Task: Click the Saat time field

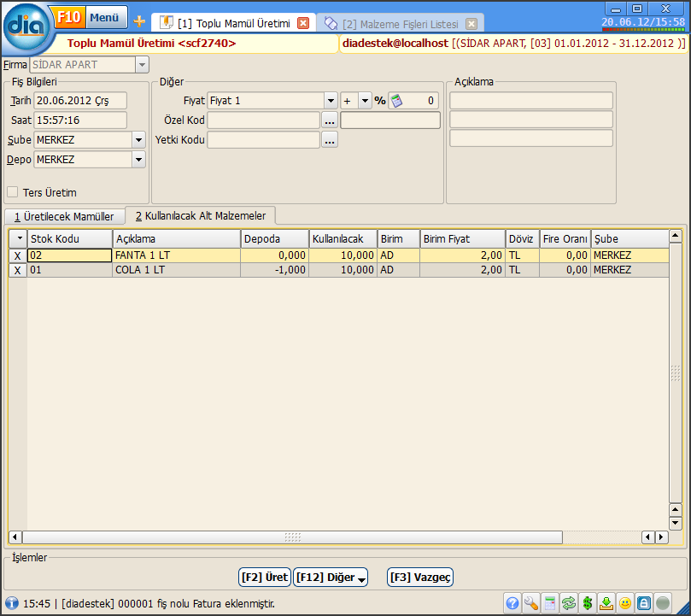Action: (x=80, y=120)
